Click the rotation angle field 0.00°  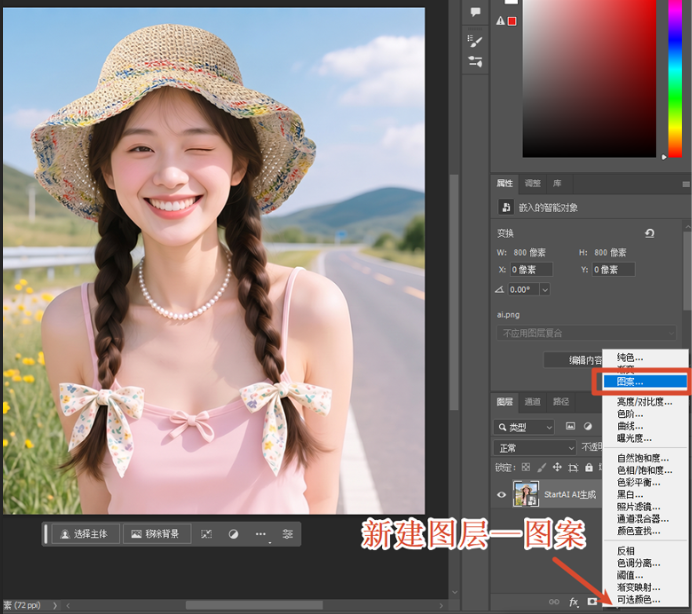tap(523, 290)
